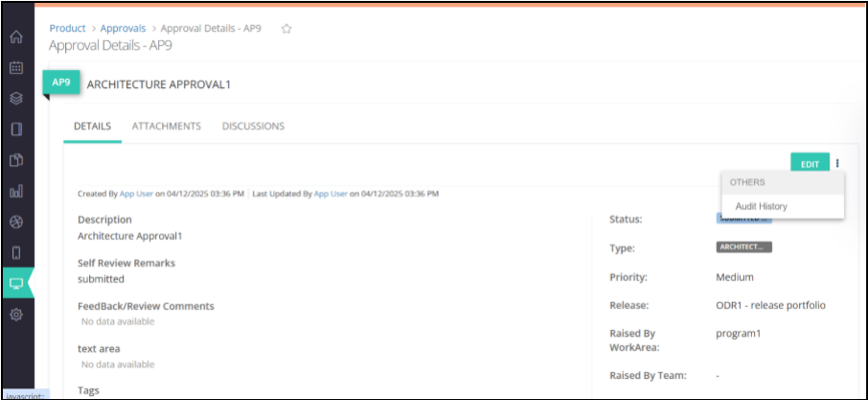Viewport: 868px width, 400px height.
Task: Click the Medium priority value
Action: click(735, 277)
